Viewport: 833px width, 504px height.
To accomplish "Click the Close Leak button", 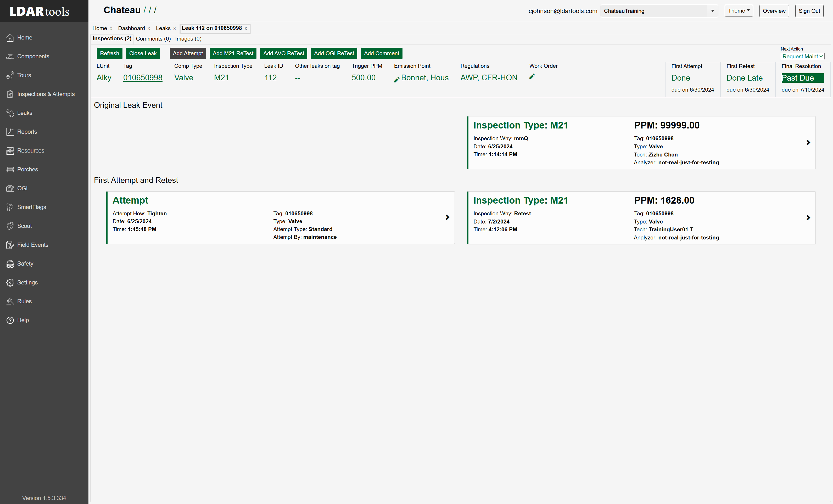I will pyautogui.click(x=143, y=53).
